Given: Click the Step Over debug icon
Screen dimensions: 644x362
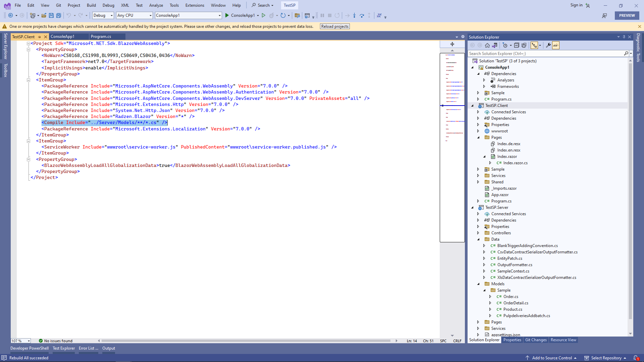Looking at the screenshot, I should [362, 15].
